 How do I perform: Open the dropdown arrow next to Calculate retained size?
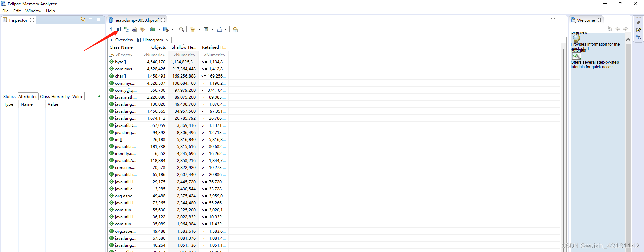[212, 29]
